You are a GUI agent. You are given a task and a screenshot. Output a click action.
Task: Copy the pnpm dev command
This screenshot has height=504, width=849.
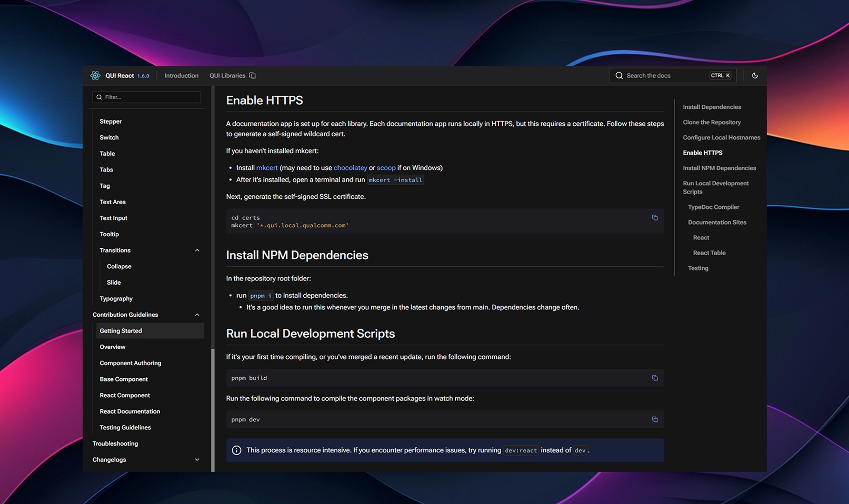click(x=655, y=419)
